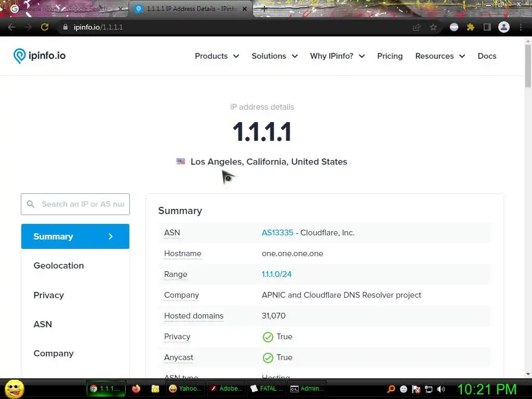Click the one.one.one.one hostname value
The width and height of the screenshot is (532, 399).
click(292, 254)
